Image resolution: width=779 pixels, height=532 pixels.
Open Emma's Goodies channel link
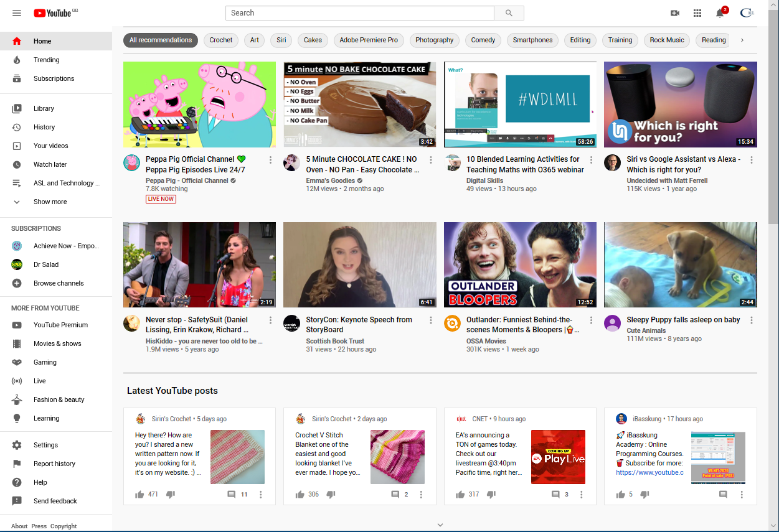pyautogui.click(x=331, y=180)
